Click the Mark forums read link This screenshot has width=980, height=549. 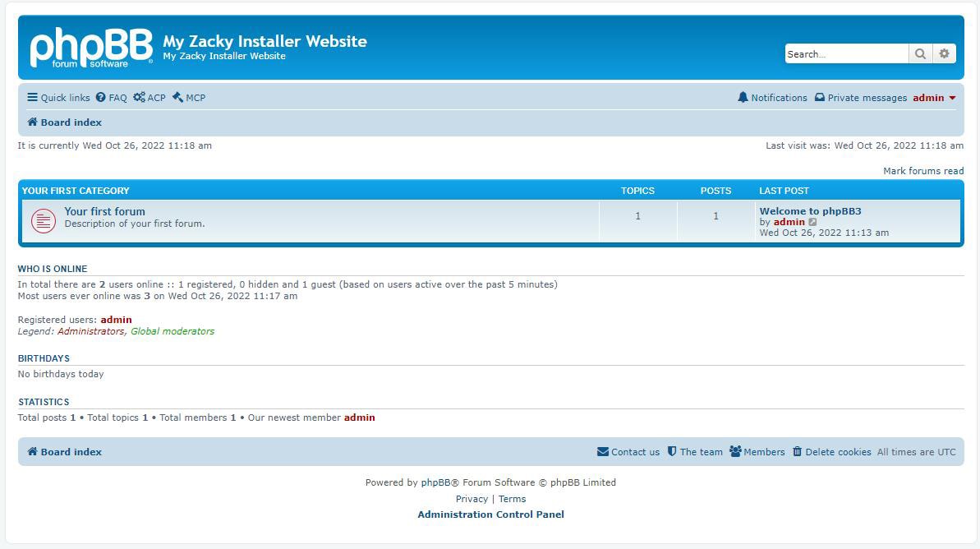(x=922, y=170)
